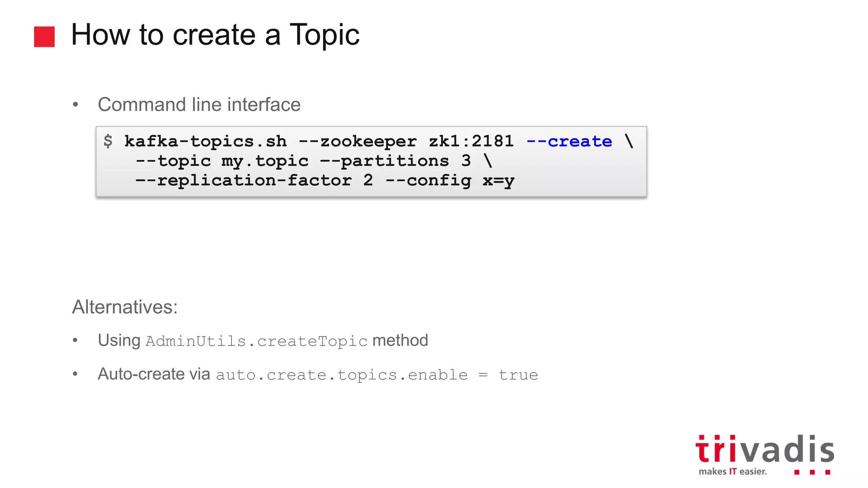This screenshot has height=488, width=868.
Task: Click the bullet before Using AdminUtils
Action: (75, 340)
